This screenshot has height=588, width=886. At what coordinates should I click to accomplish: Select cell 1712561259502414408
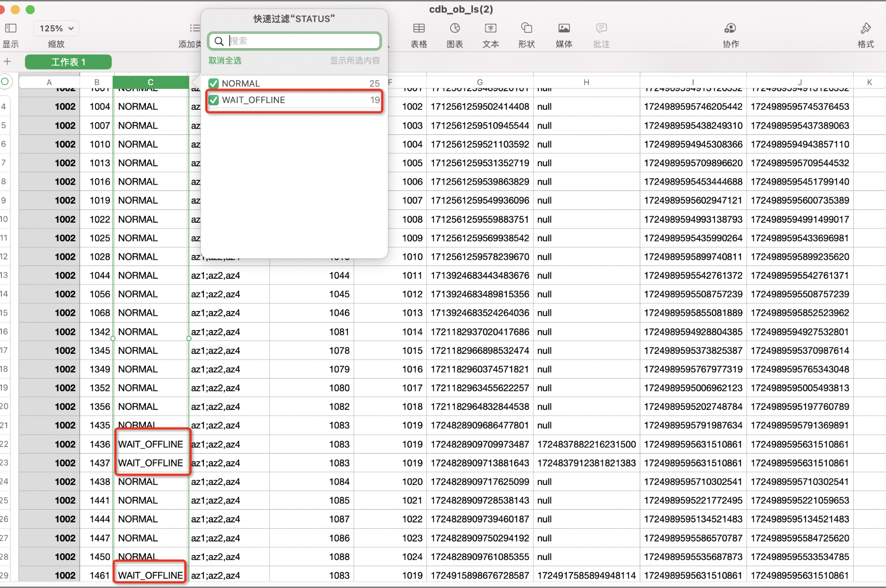(x=480, y=107)
